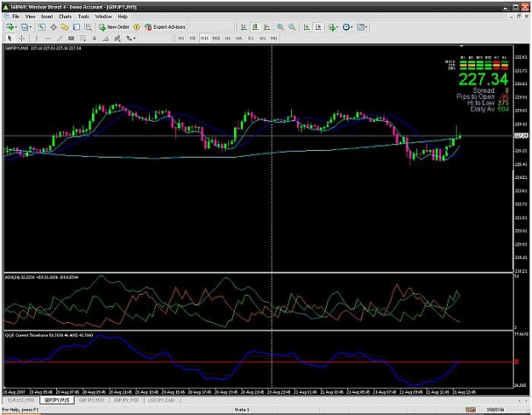
Task: Expand the periods dropdown arrow
Action: tap(352, 26)
